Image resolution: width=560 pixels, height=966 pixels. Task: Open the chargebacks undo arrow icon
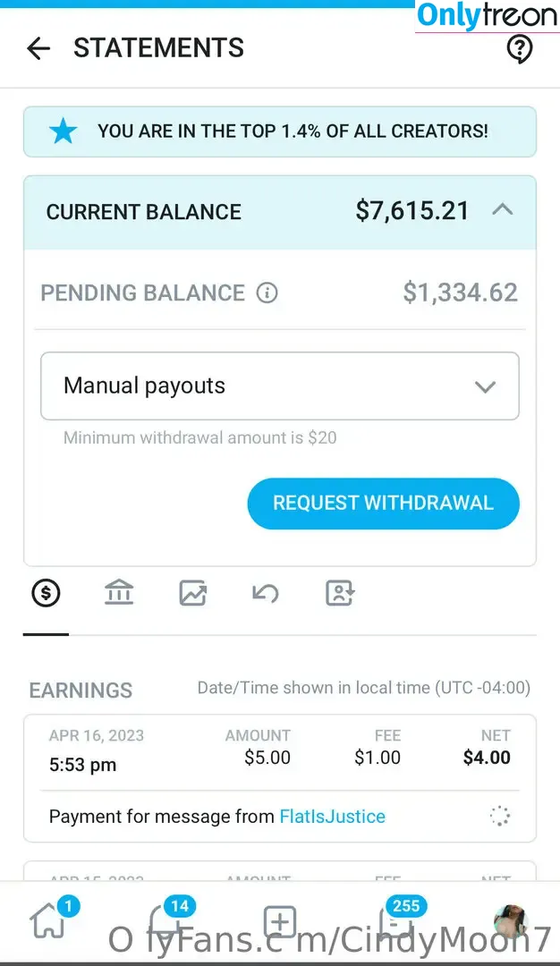click(x=266, y=593)
